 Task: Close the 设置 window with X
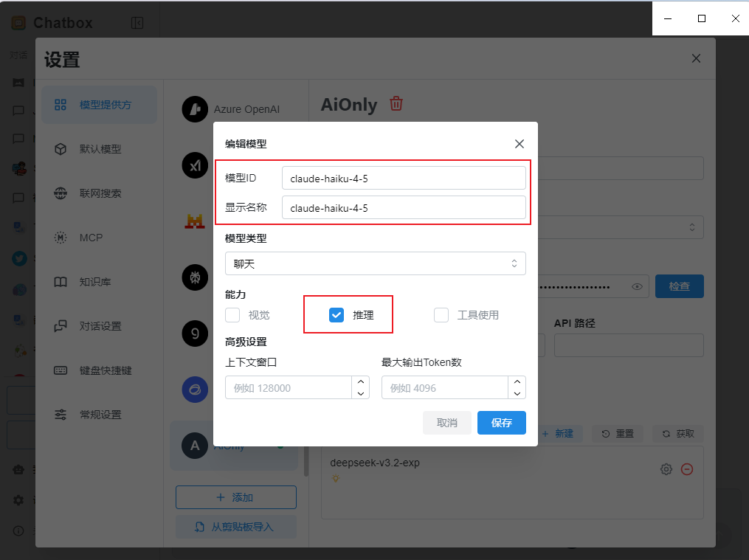(x=696, y=58)
